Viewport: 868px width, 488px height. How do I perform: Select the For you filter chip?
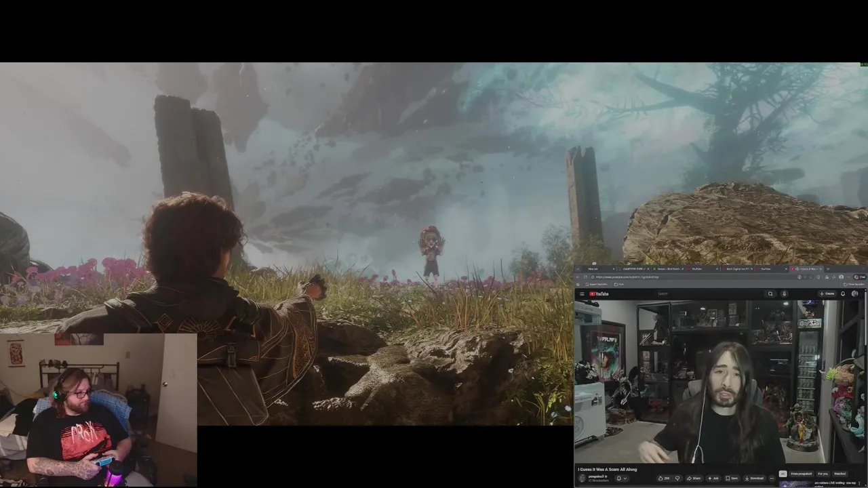pyautogui.click(x=823, y=474)
